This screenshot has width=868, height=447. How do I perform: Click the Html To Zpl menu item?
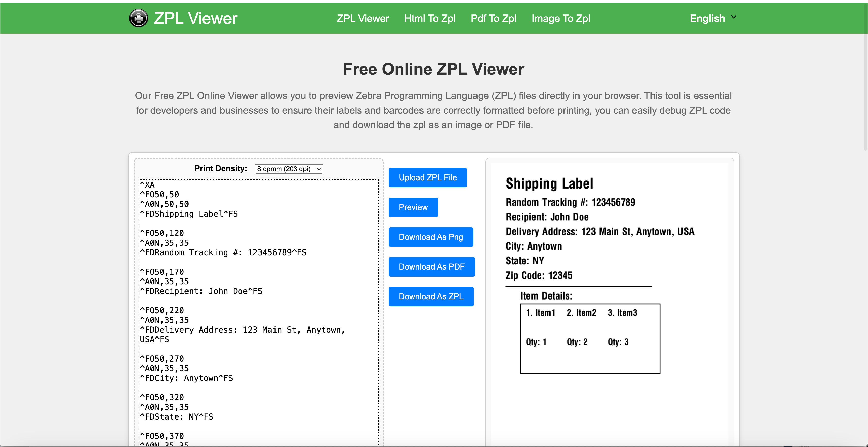point(429,18)
